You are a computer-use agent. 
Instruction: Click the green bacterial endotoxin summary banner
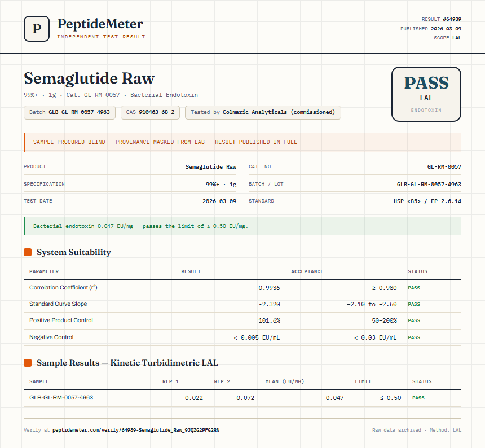point(242,226)
